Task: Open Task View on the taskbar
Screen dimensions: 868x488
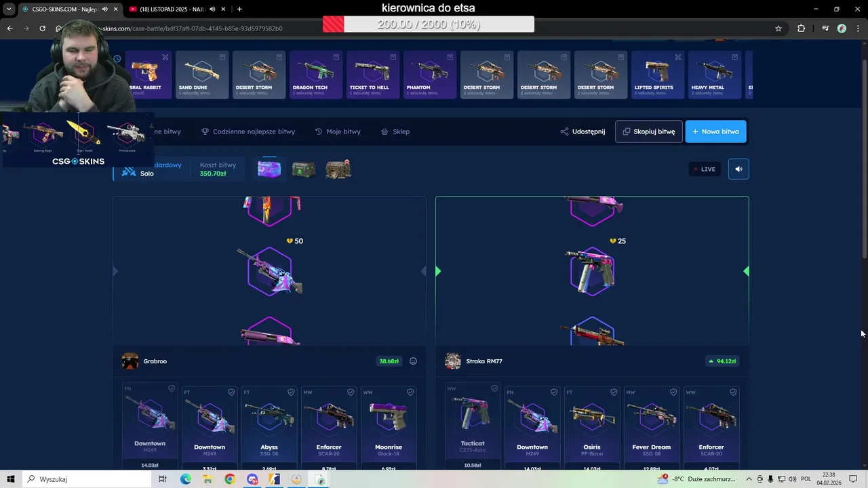Action: (x=163, y=479)
